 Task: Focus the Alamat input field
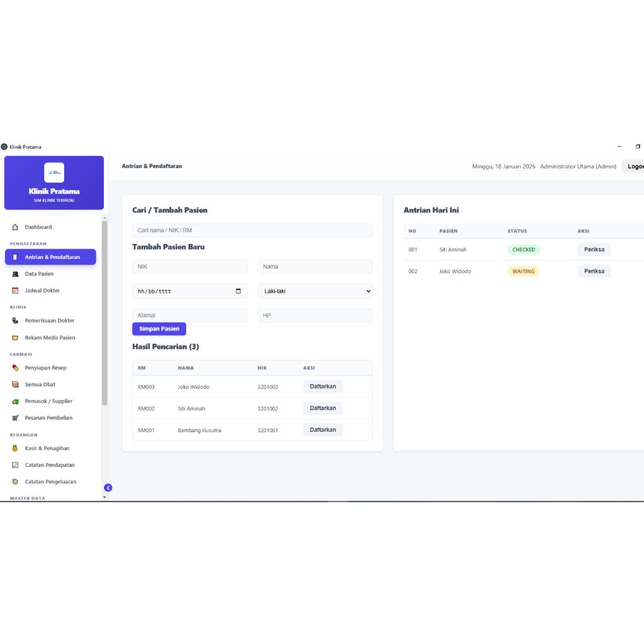(190, 316)
